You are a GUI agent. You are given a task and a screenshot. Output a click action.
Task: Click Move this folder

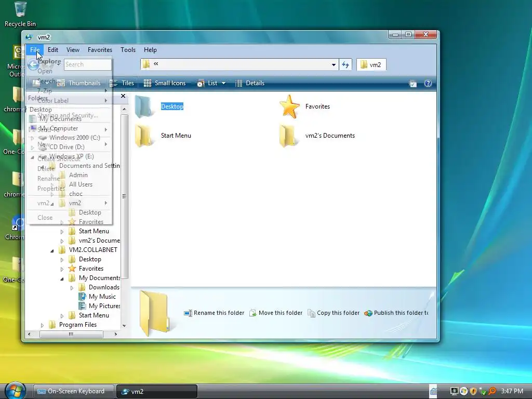pyautogui.click(x=276, y=313)
